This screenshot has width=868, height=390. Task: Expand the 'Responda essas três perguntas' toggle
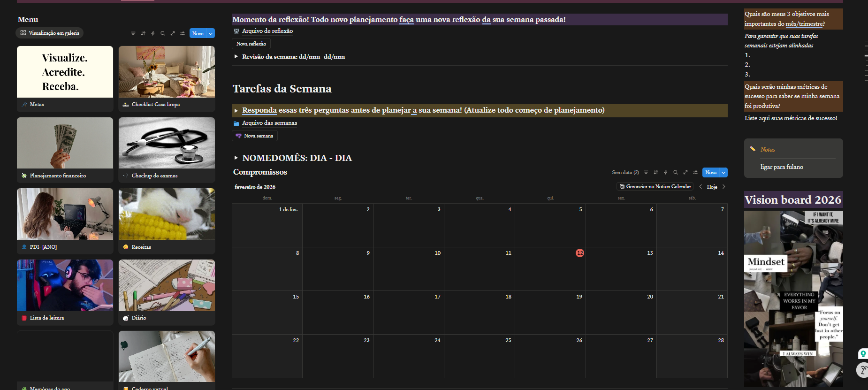click(x=236, y=111)
